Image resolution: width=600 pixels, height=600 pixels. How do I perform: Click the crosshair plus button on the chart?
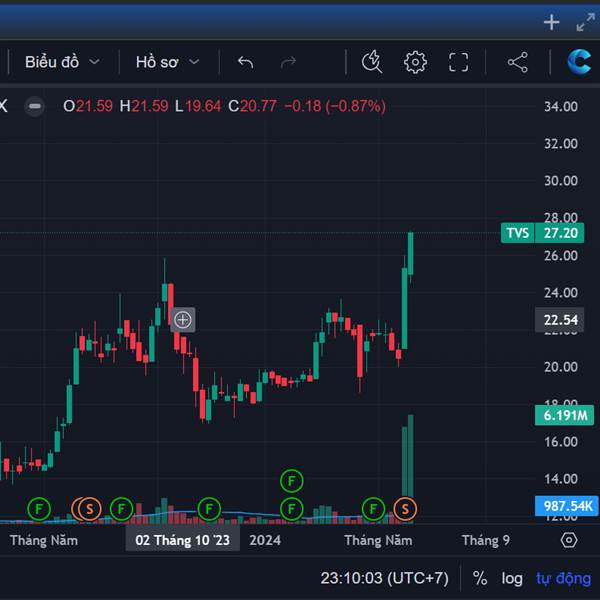tap(183, 320)
